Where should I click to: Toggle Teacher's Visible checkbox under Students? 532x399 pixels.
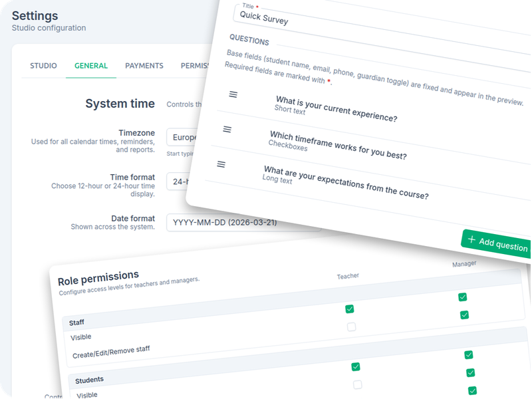tap(355, 367)
